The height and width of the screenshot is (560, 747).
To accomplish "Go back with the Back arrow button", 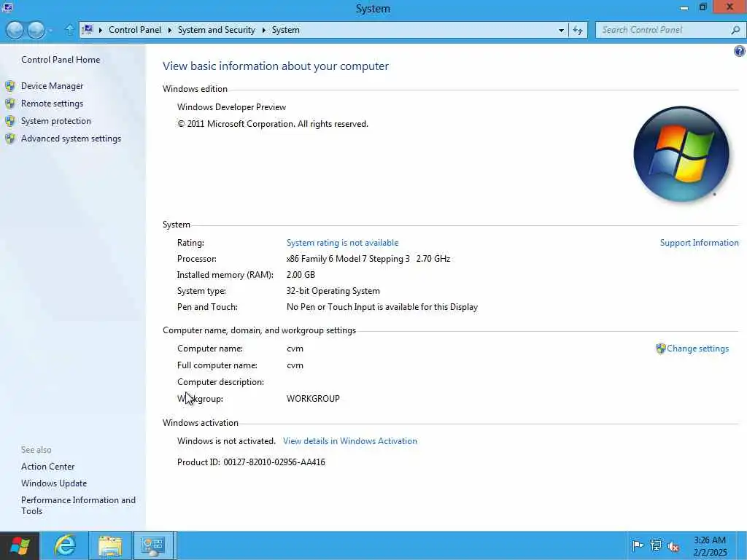I will pos(15,30).
